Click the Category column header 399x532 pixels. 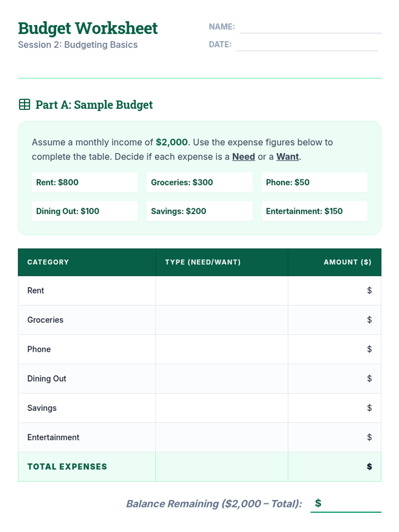pos(48,262)
